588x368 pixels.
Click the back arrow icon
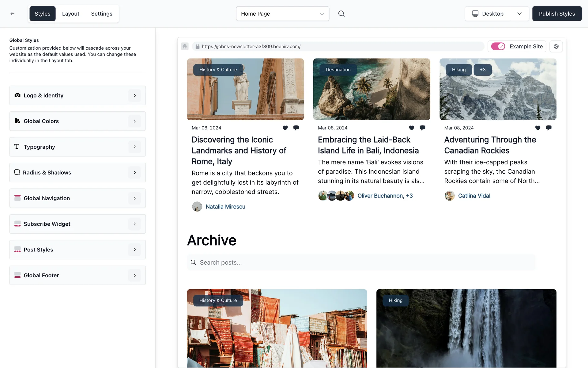click(x=12, y=13)
